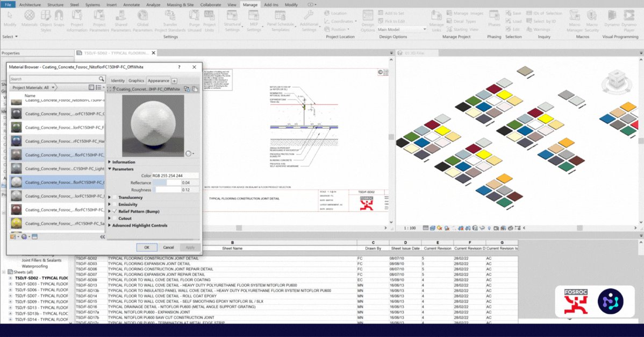This screenshot has height=337, width=644.
Task: Launch the Dynamo Player
Action: 629,20
